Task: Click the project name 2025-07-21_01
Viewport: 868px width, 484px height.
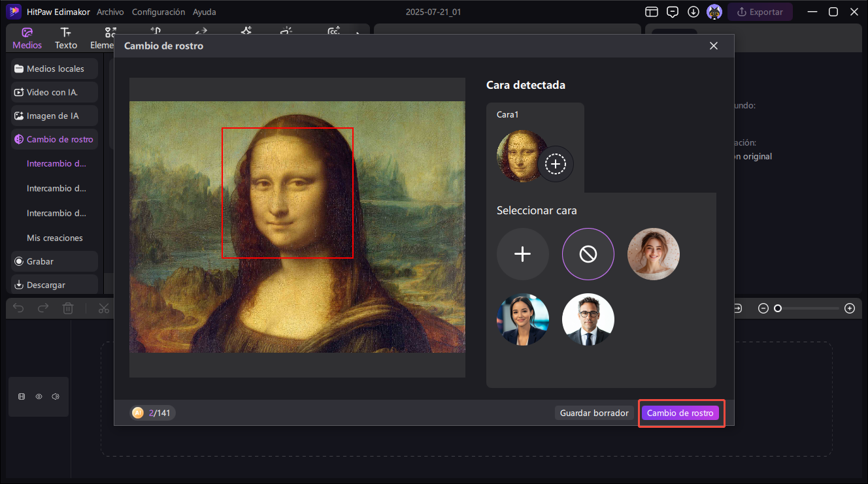Action: pyautogui.click(x=433, y=12)
